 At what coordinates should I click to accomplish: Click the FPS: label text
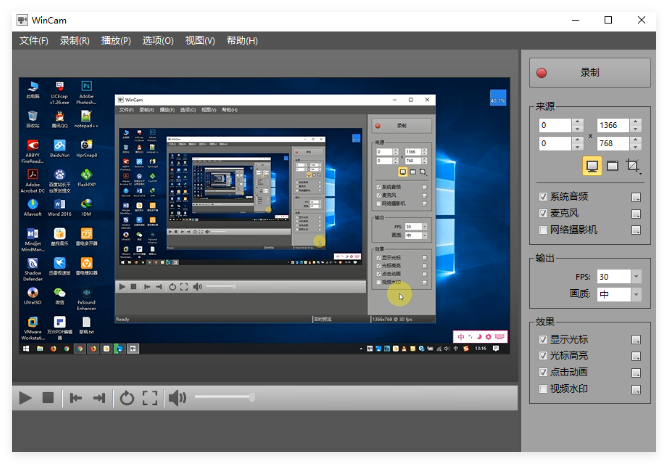(x=583, y=277)
